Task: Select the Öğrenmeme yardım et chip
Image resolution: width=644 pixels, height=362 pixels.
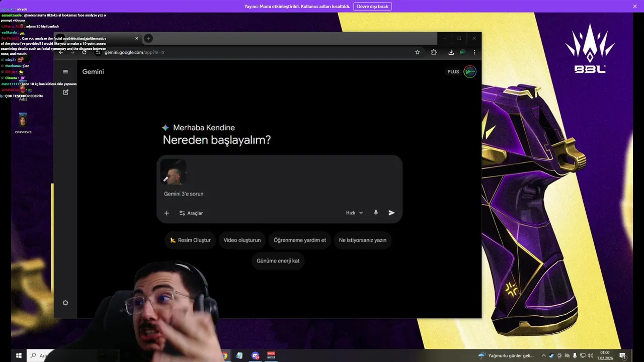Action: point(299,240)
